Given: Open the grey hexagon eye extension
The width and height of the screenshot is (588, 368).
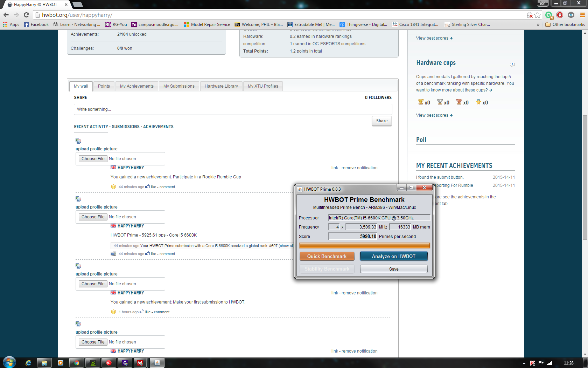Looking at the screenshot, I should [x=571, y=15].
